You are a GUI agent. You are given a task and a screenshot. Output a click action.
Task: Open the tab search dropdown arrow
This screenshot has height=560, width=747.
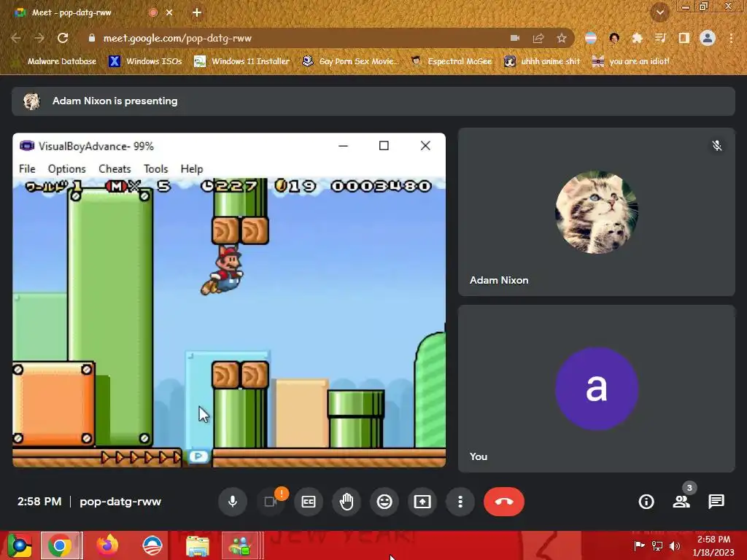coord(660,13)
